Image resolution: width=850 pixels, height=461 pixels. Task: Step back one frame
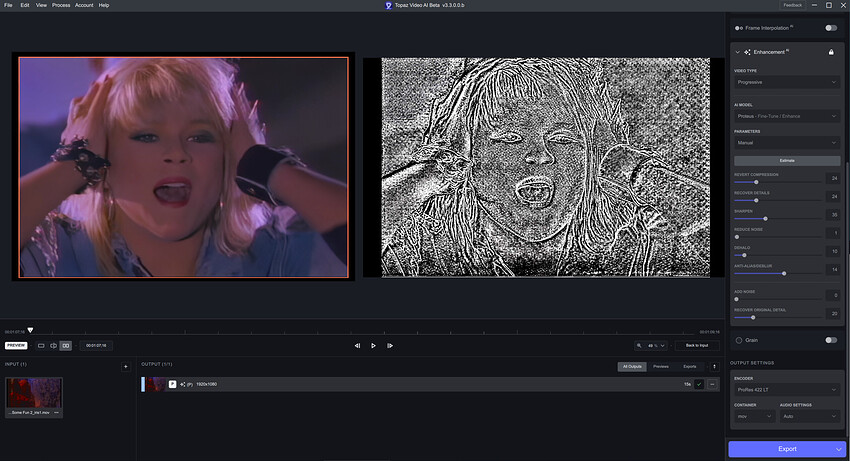[357, 345]
